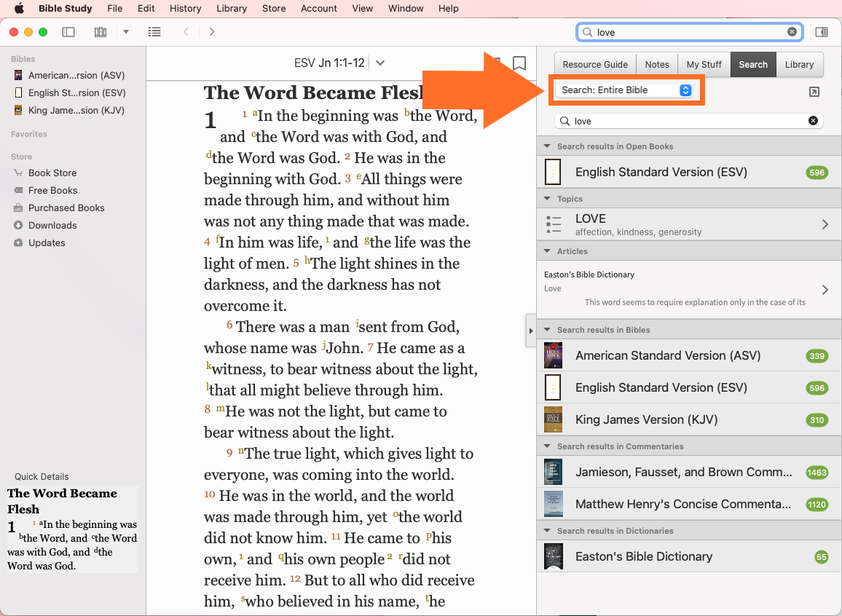The height and width of the screenshot is (616, 842).
Task: Open the dropdown arrow beside bookshelf icon
Action: pyautogui.click(x=126, y=32)
